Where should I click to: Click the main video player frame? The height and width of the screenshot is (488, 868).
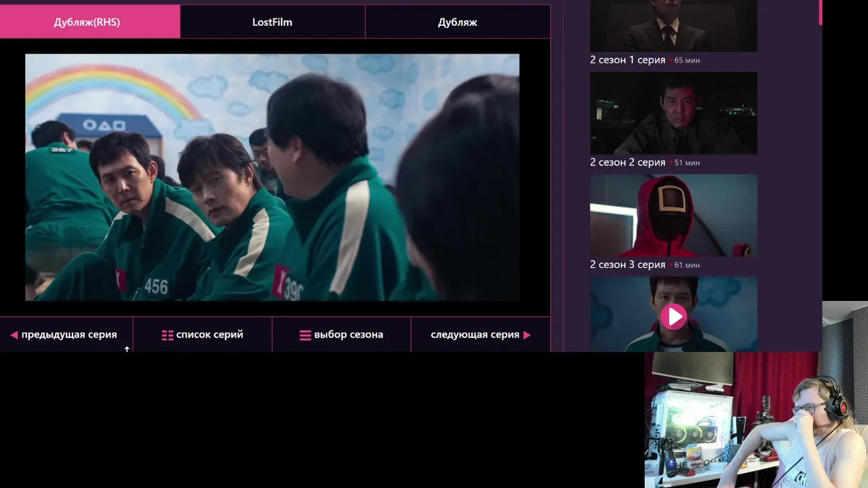272,178
